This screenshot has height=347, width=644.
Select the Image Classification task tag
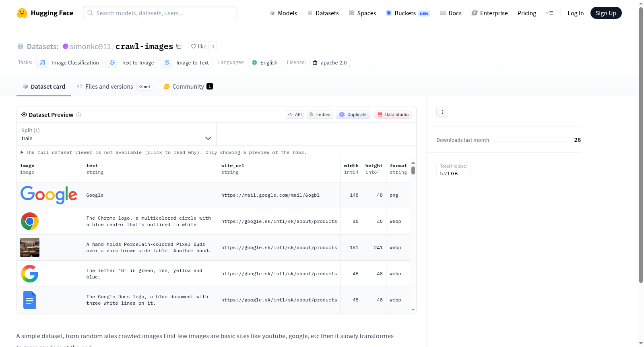point(69,62)
